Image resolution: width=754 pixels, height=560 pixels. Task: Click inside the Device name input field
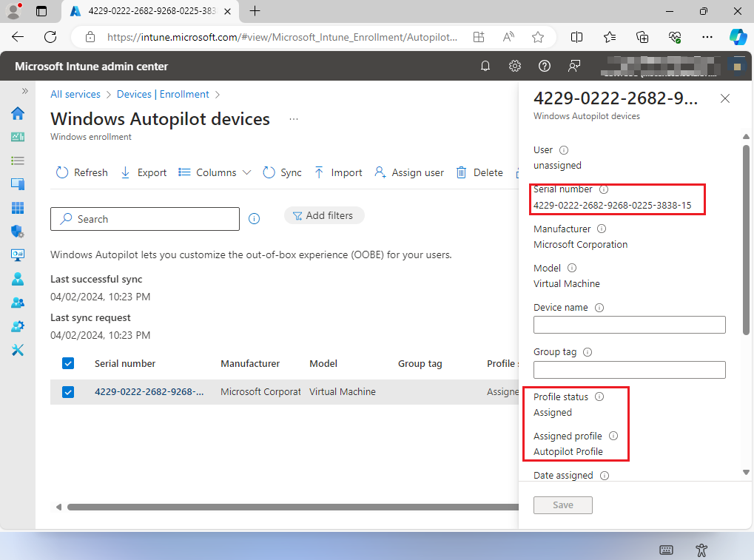(629, 324)
